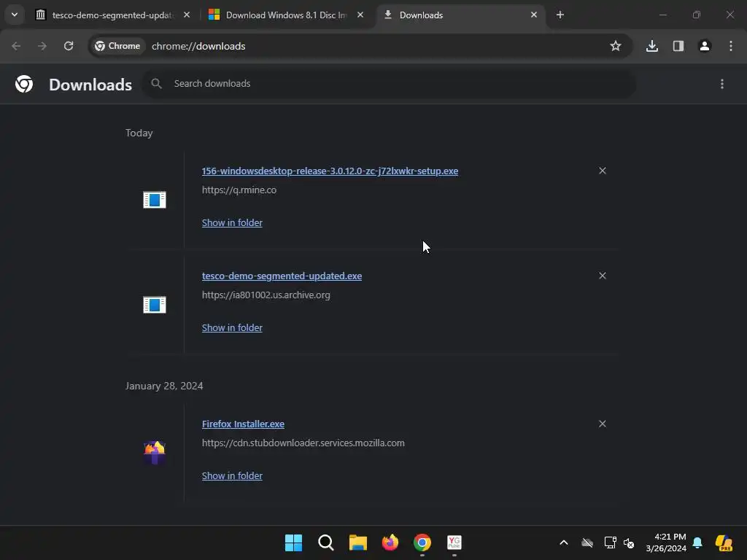The image size is (747, 560).
Task: Go back to previous page
Action: click(x=16, y=46)
